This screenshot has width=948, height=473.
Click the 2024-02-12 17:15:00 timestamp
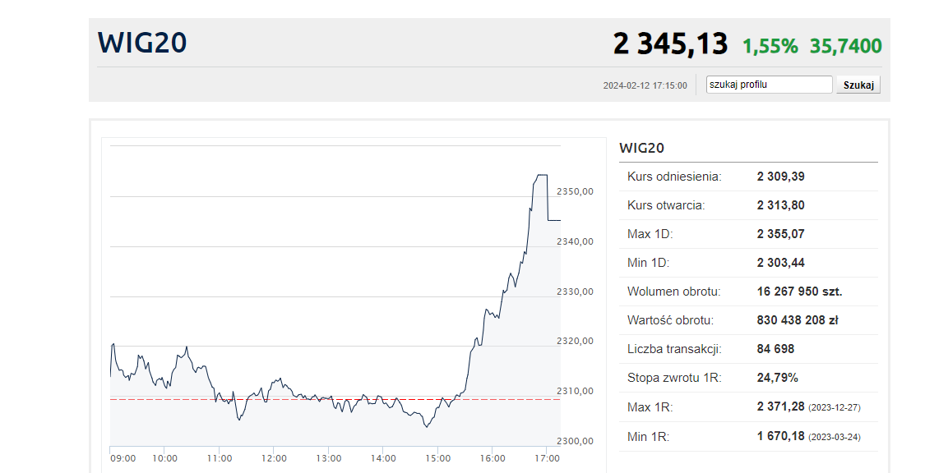tap(645, 86)
